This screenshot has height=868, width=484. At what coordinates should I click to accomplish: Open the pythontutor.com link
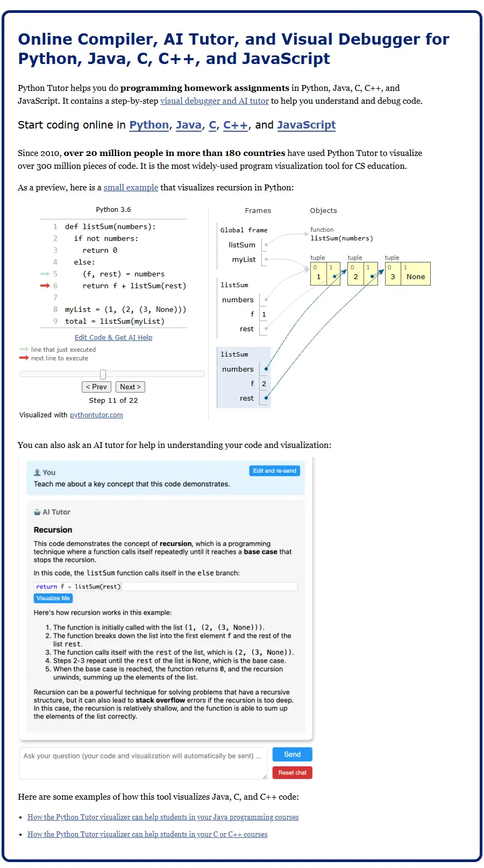pyautogui.click(x=96, y=415)
